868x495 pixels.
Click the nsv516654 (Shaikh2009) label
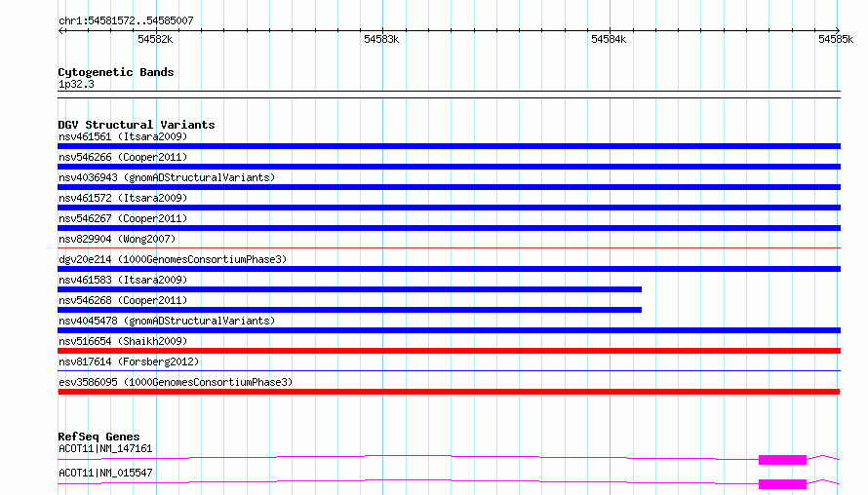coord(123,341)
